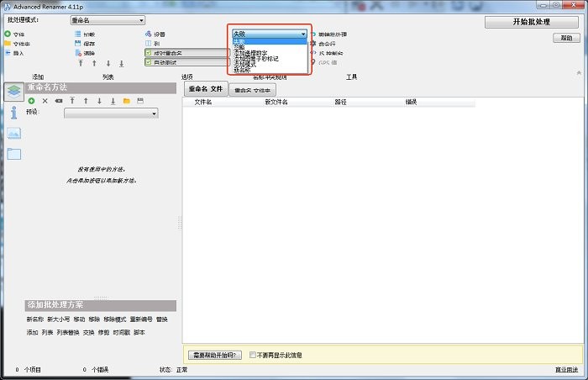Add 移除模式 batch method
The image size is (588, 380).
(115, 319)
